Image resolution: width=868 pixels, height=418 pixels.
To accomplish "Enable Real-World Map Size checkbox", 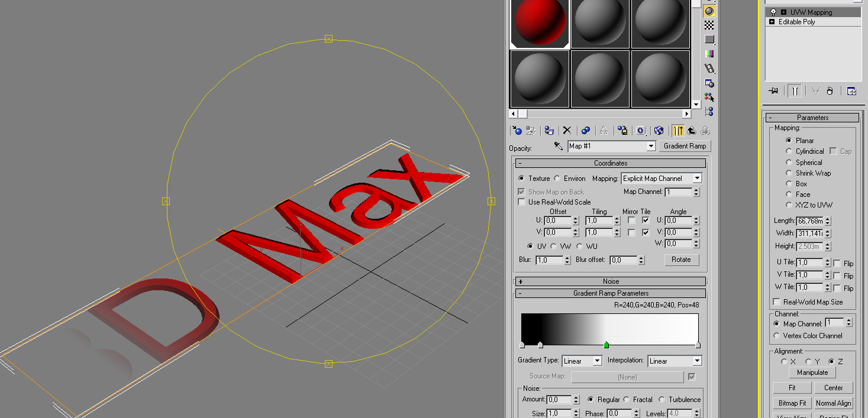I will tap(777, 302).
